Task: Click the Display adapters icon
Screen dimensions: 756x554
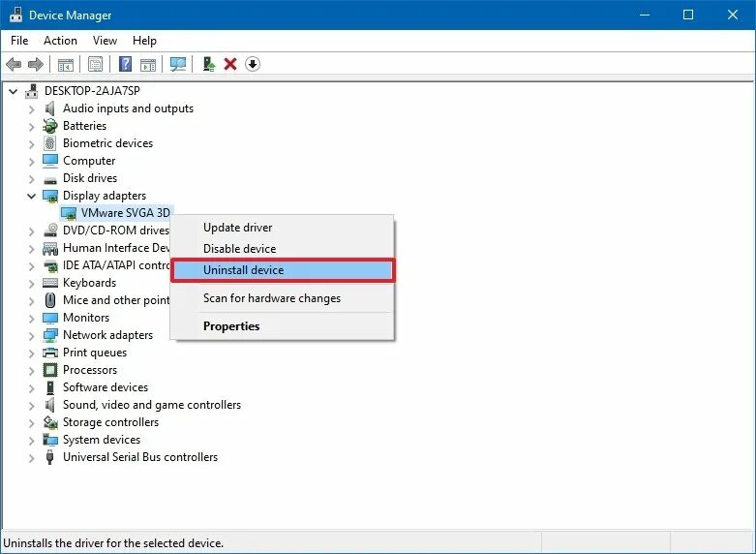Action: [x=50, y=196]
